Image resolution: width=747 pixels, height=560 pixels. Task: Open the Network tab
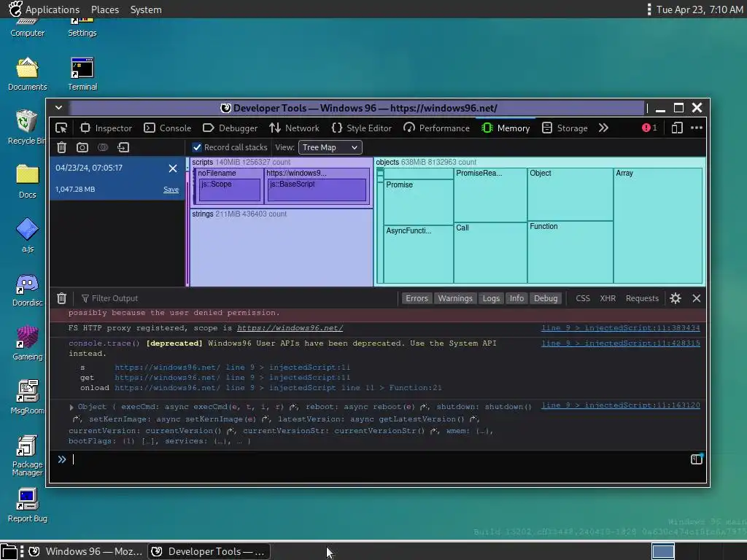click(x=295, y=128)
